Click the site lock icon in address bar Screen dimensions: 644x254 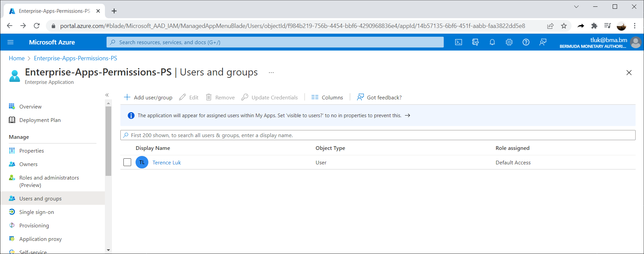click(x=53, y=26)
